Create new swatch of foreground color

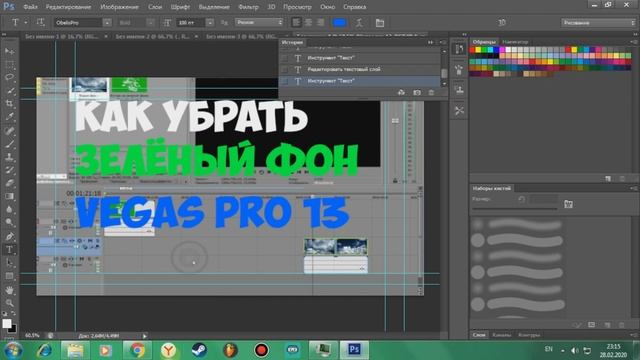click(x=608, y=179)
